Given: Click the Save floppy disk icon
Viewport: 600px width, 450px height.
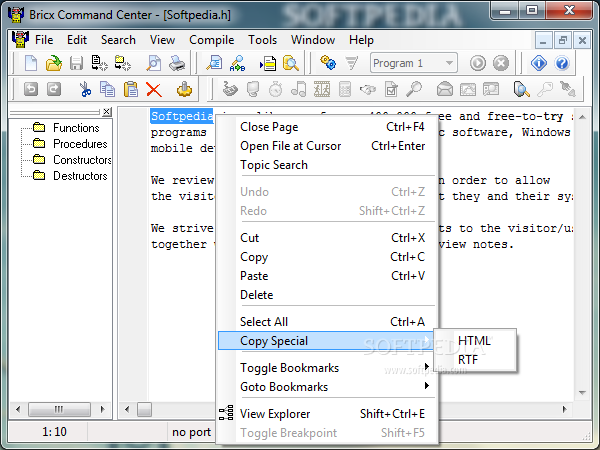Looking at the screenshot, I should (77, 63).
